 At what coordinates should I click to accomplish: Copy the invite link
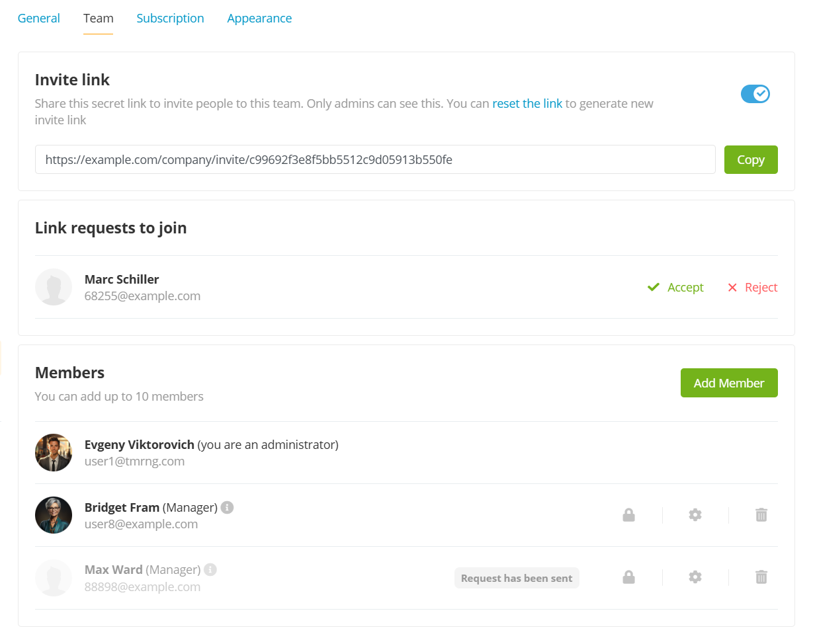click(750, 160)
